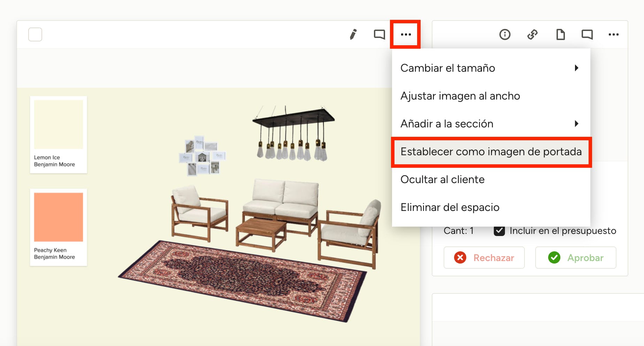Select Ajustar imagen al ancho

pos(460,96)
